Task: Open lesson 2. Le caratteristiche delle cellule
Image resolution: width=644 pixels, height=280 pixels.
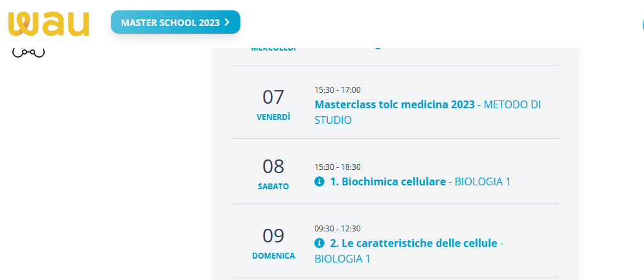Action: point(413,243)
